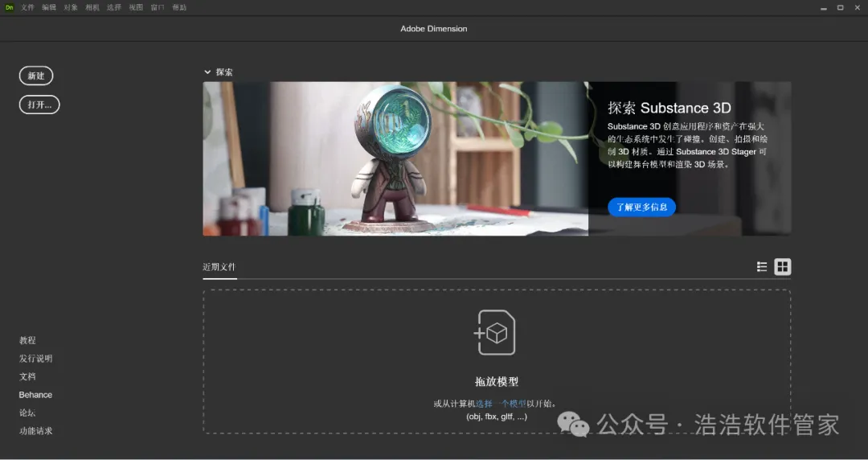868x460 pixels.
Task: Click the Adobe Dimension title text
Action: click(x=434, y=29)
